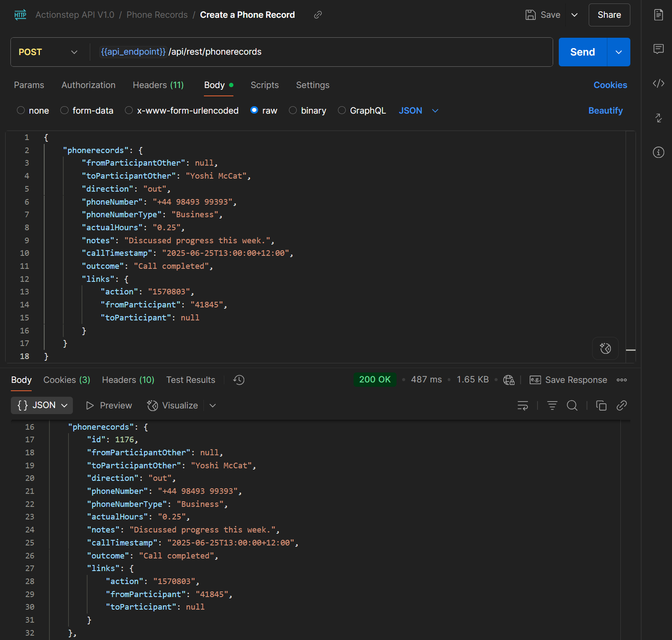
Task: Select x-www-form-urlencoded body type
Action: [129, 110]
